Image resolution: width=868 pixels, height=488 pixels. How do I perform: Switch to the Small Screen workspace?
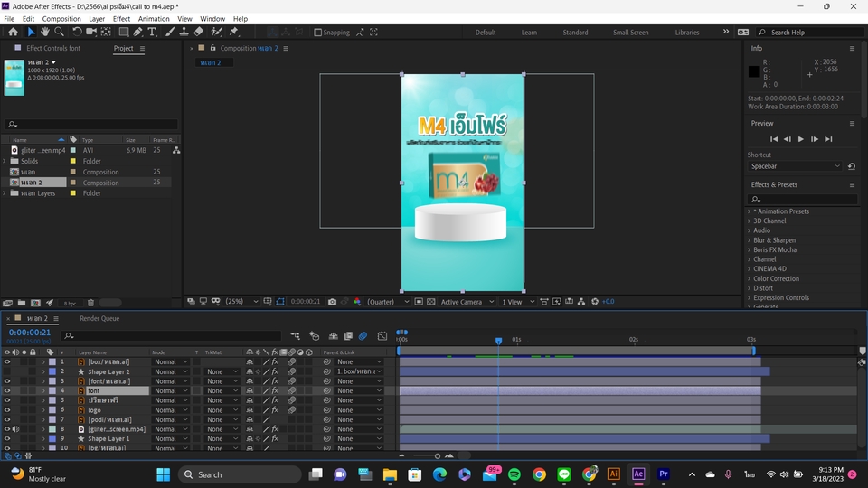630,33
